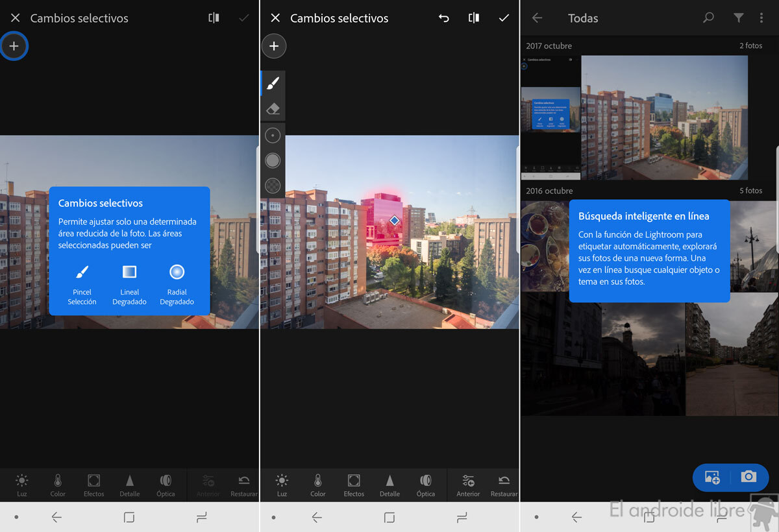Tap the brush size circle with center dot
The width and height of the screenshot is (779, 532).
pyautogui.click(x=273, y=136)
